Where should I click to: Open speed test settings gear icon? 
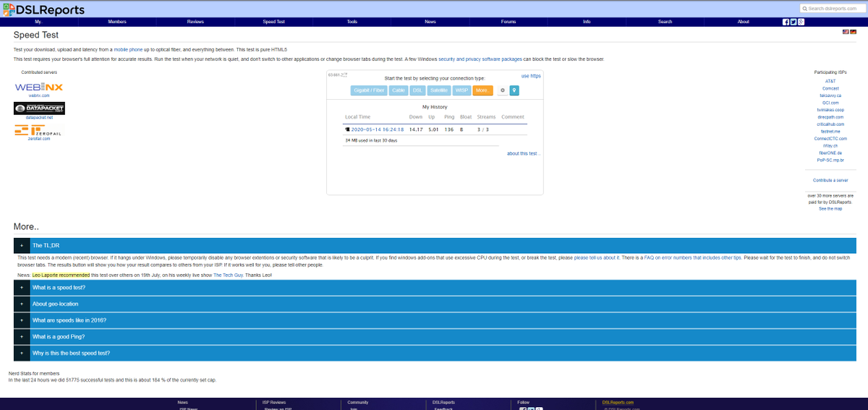pyautogui.click(x=502, y=90)
